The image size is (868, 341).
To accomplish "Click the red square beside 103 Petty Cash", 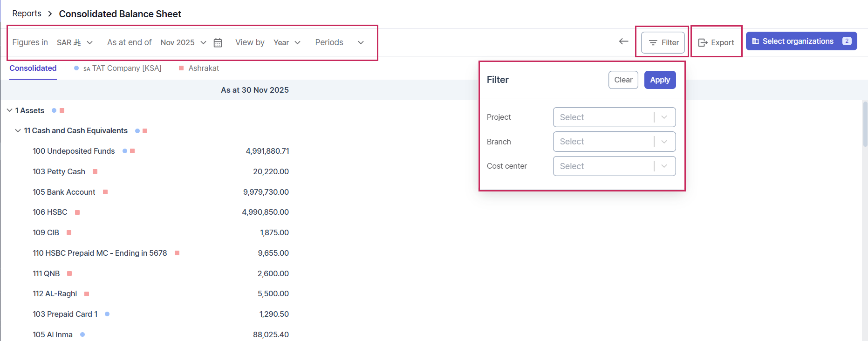I will click(95, 171).
